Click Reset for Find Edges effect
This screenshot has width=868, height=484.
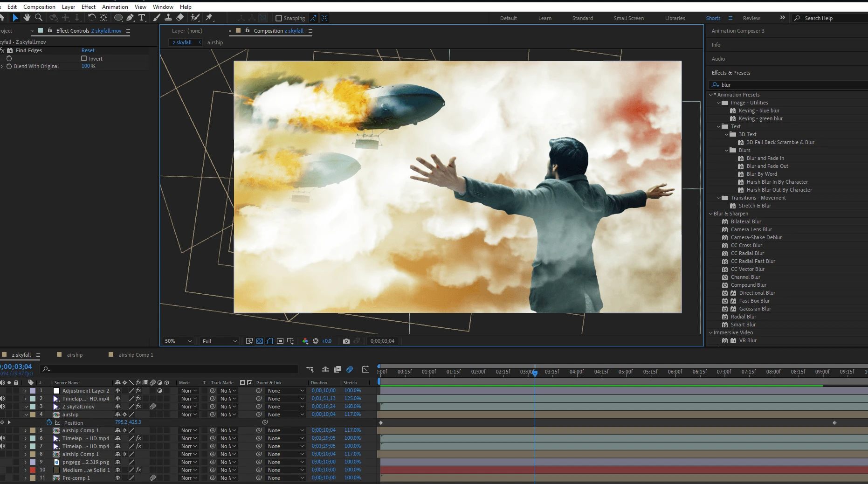pyautogui.click(x=88, y=50)
